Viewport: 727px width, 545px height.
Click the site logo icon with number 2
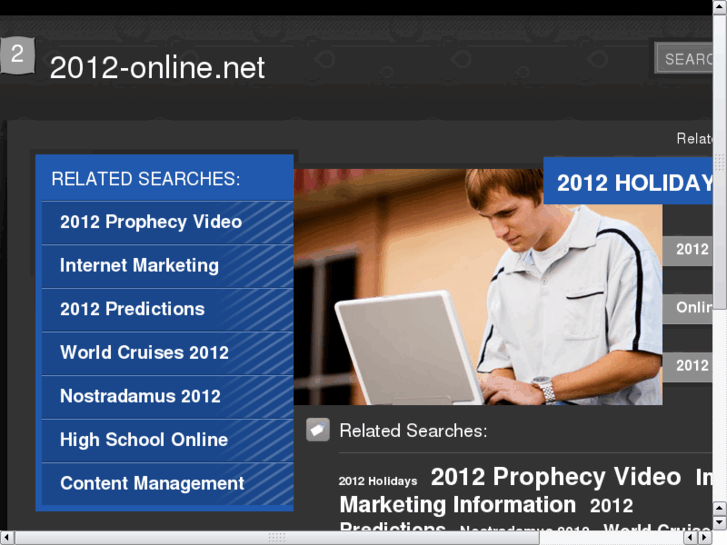pos(18,55)
